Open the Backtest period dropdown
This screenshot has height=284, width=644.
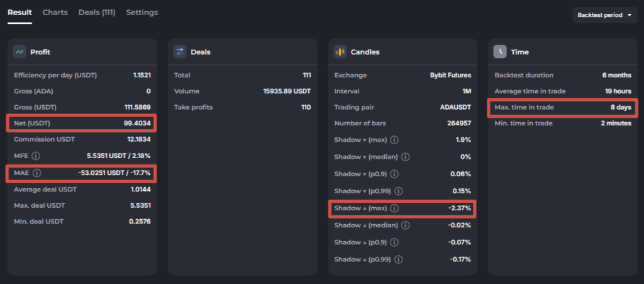[x=605, y=15]
